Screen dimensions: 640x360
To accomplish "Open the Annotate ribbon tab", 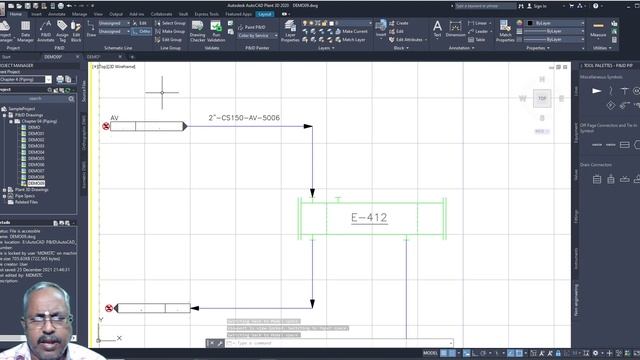I will [57, 14].
